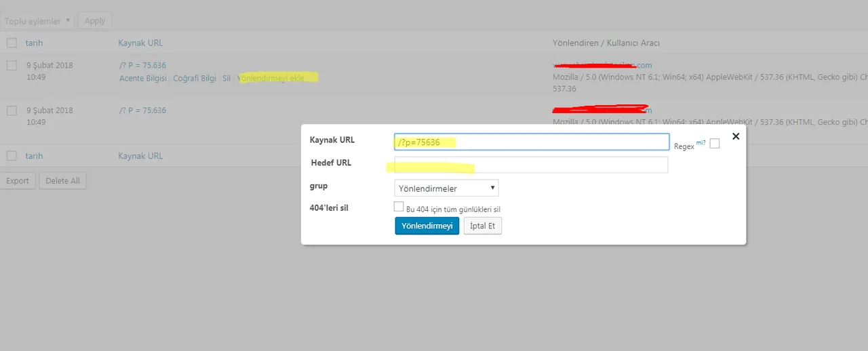
Task: Click the Delete All button
Action: (x=63, y=181)
